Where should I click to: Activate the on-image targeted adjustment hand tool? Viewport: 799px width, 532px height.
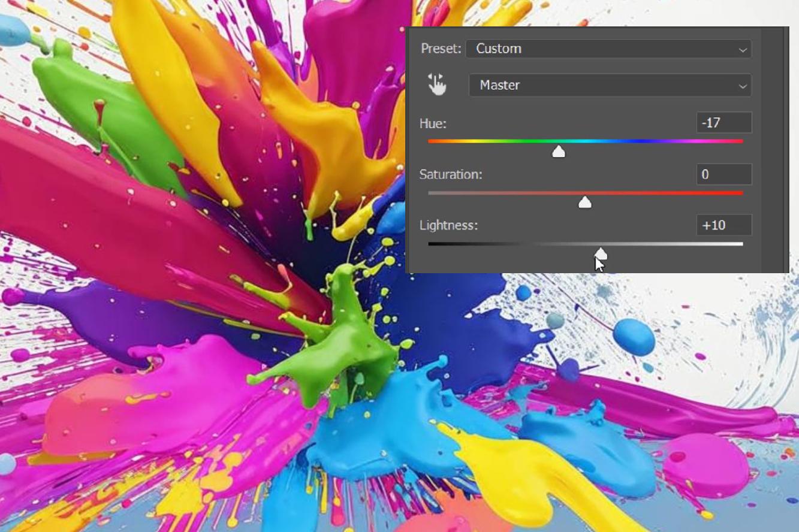pos(438,85)
